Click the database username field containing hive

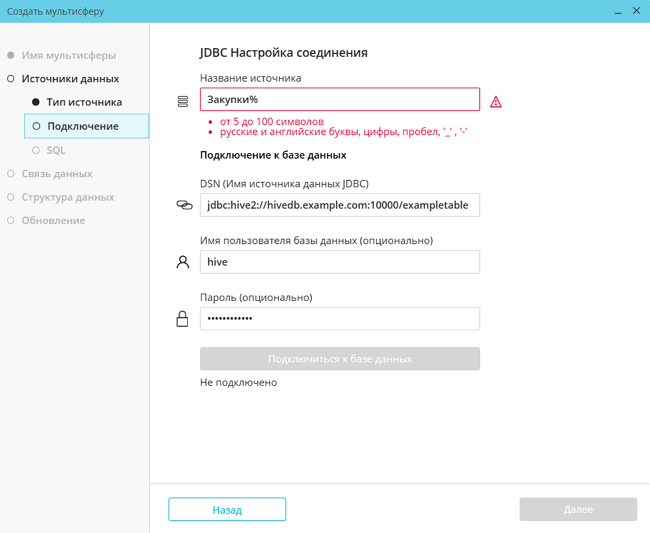click(x=339, y=262)
